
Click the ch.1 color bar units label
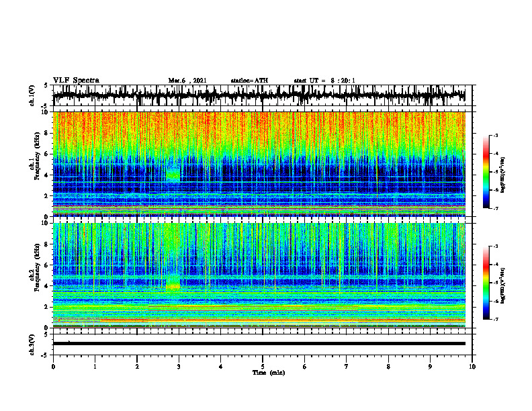pyautogui.click(x=502, y=175)
